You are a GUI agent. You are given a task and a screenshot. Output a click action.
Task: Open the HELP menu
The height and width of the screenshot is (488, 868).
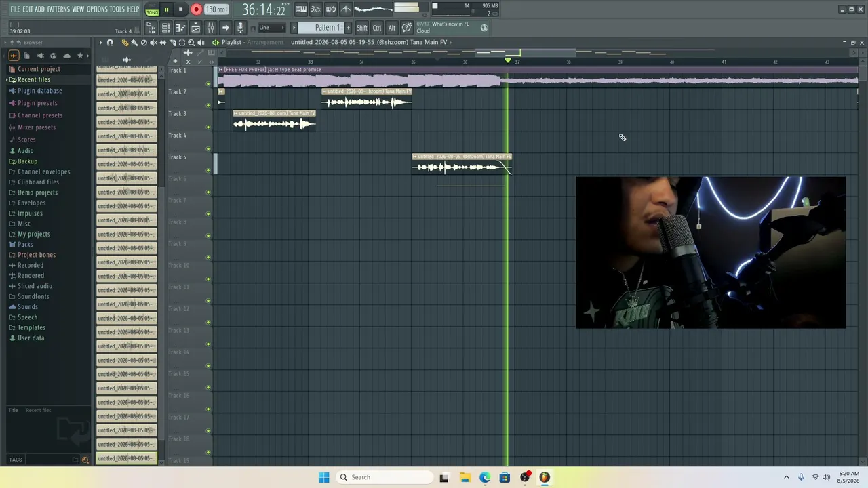click(x=133, y=9)
